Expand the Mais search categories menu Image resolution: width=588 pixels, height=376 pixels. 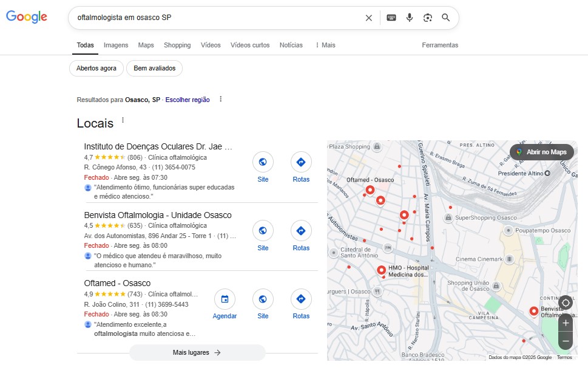coord(325,45)
